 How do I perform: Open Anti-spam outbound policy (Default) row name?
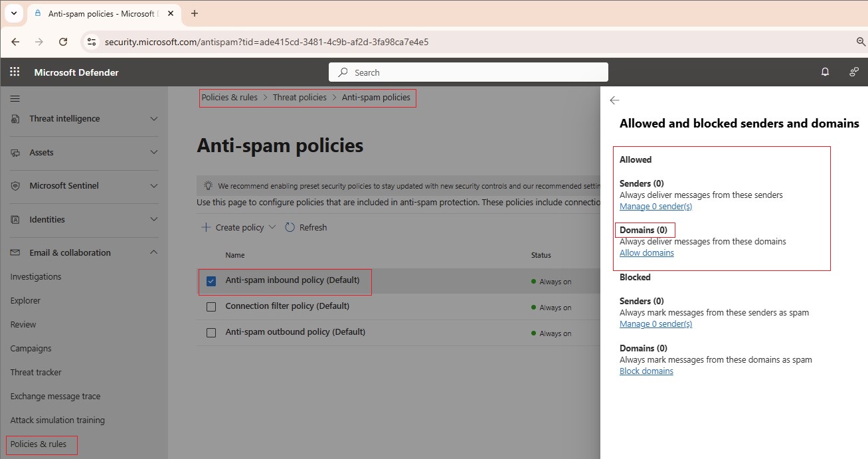[x=295, y=332]
